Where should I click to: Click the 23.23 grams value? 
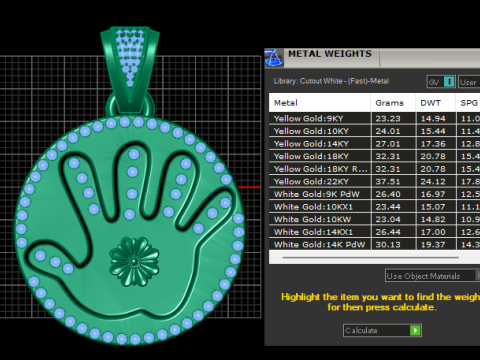coord(388,119)
